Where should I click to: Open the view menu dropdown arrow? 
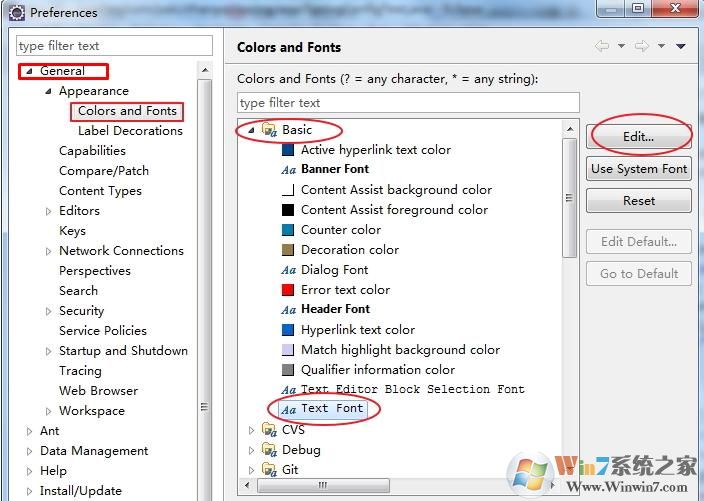pyautogui.click(x=681, y=47)
